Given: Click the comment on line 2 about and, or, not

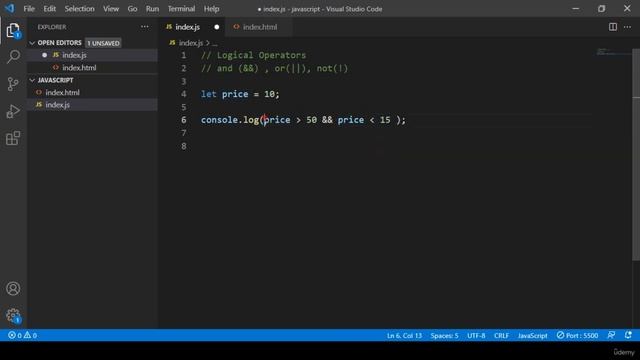Looking at the screenshot, I should (274, 68).
